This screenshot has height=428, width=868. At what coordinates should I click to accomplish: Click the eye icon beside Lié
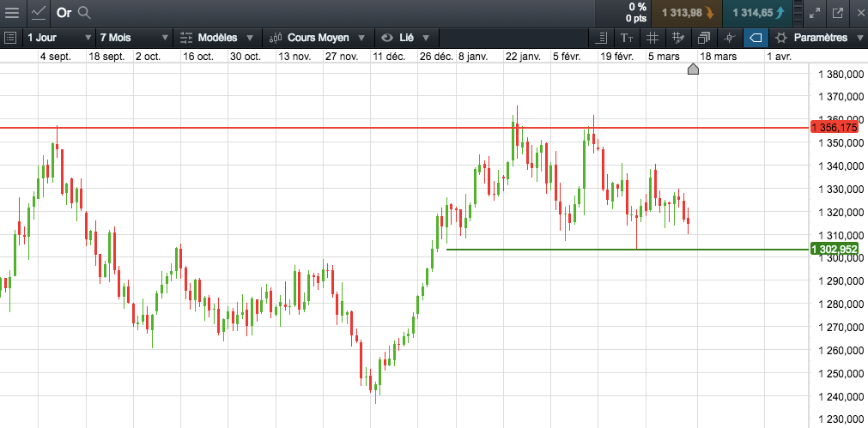[x=385, y=38]
